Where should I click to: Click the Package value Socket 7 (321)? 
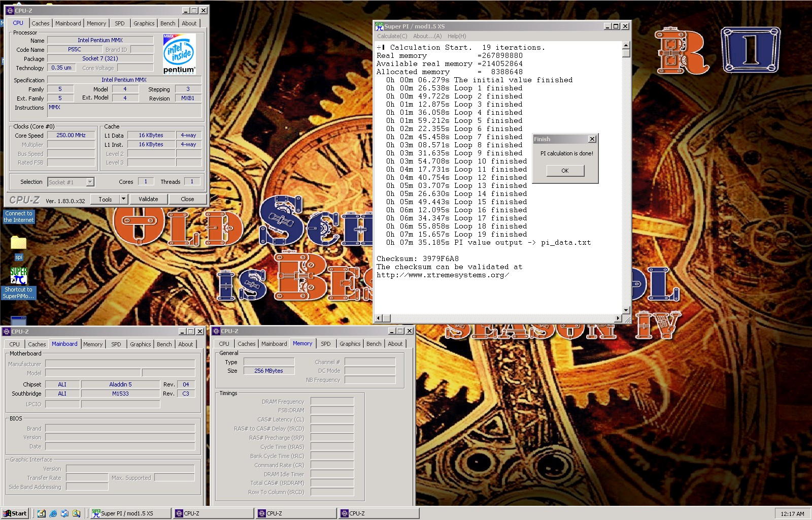coord(100,59)
